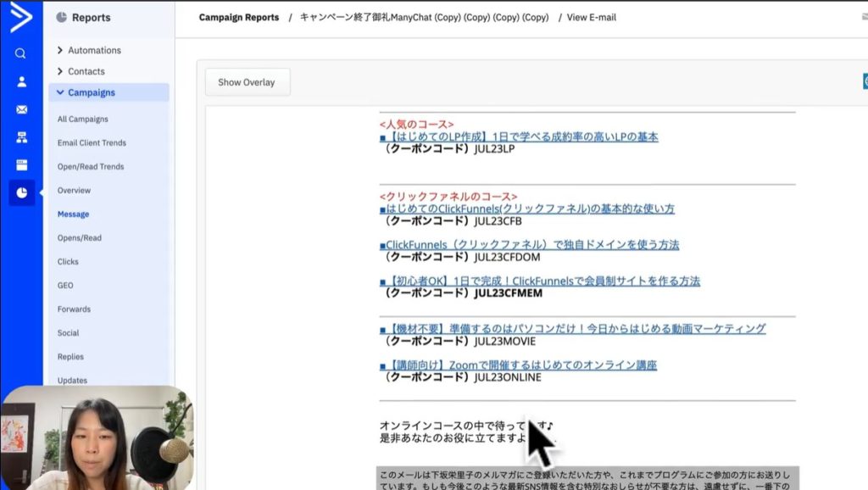Open Email Client Trends report

[92, 143]
